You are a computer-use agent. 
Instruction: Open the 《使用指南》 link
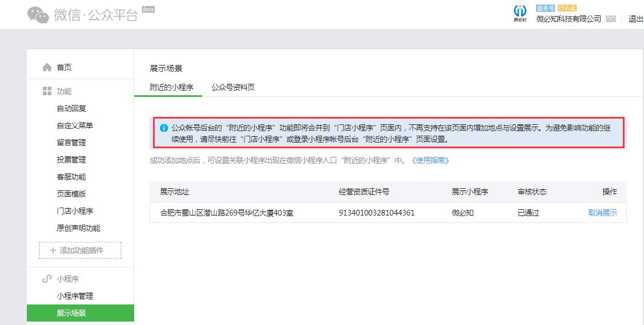point(430,161)
